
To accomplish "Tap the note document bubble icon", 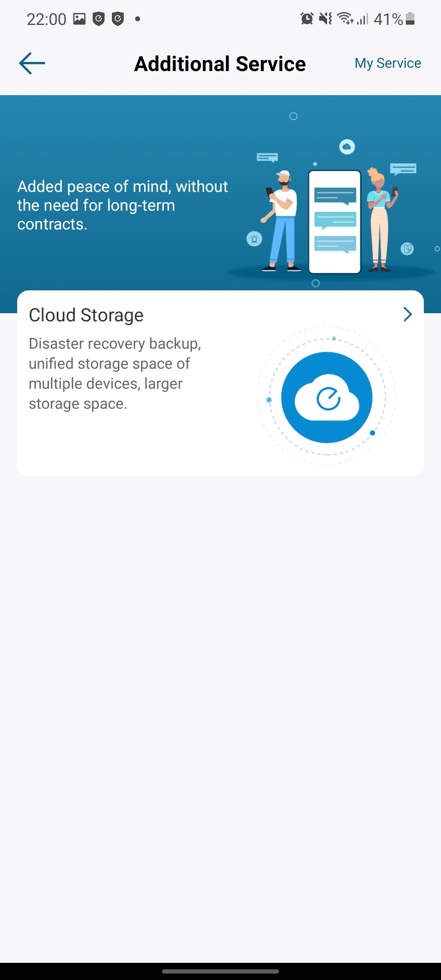I will [407, 248].
